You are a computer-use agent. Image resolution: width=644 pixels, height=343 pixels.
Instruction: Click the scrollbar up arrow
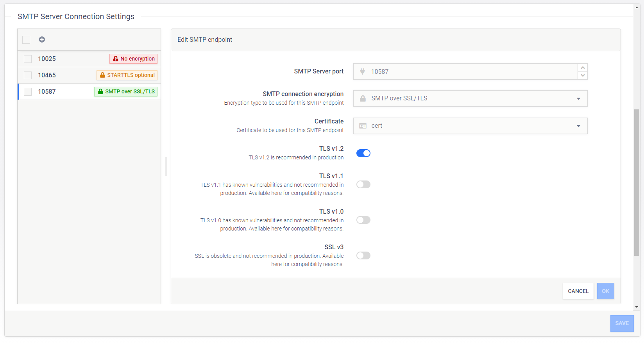tap(637, 7)
